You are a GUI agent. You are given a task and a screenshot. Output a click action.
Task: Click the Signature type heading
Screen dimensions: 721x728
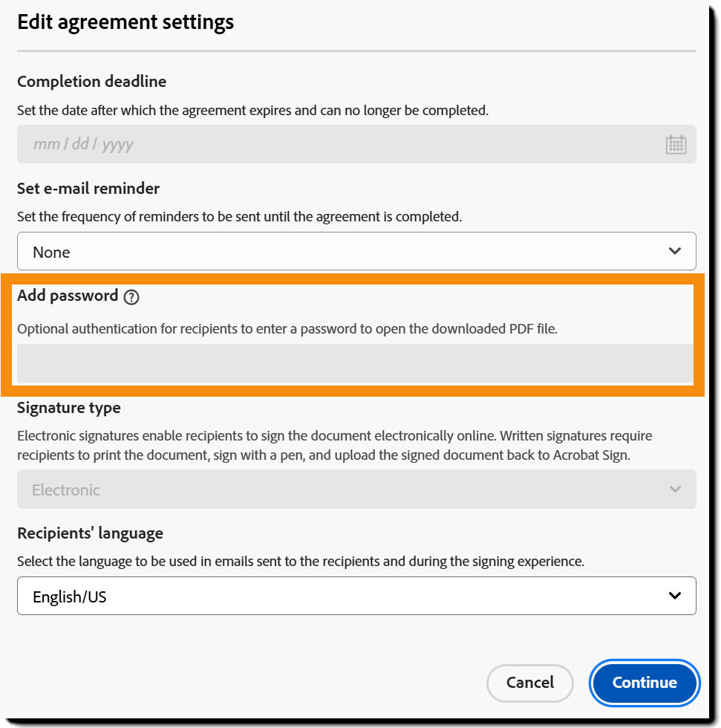point(68,408)
